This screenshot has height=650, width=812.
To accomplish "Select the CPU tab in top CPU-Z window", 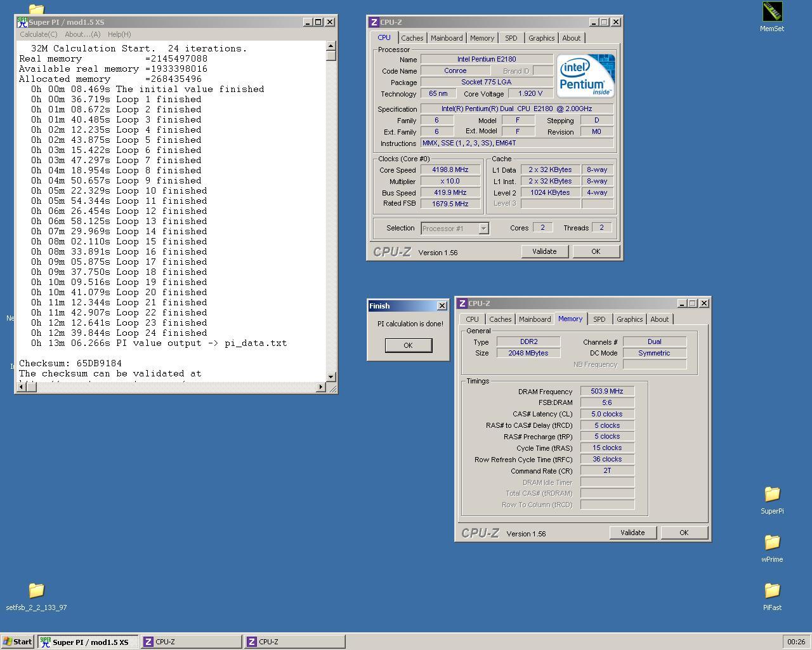I will (384, 37).
